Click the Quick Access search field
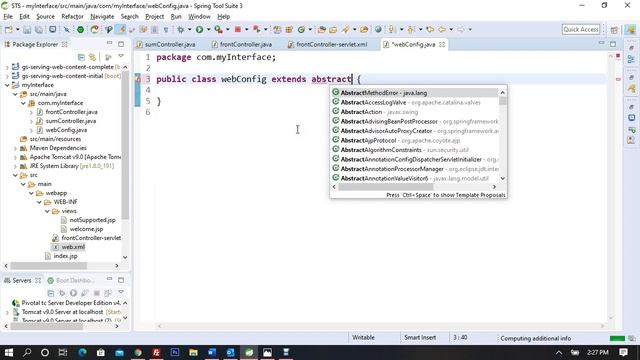 pyautogui.click(x=581, y=29)
